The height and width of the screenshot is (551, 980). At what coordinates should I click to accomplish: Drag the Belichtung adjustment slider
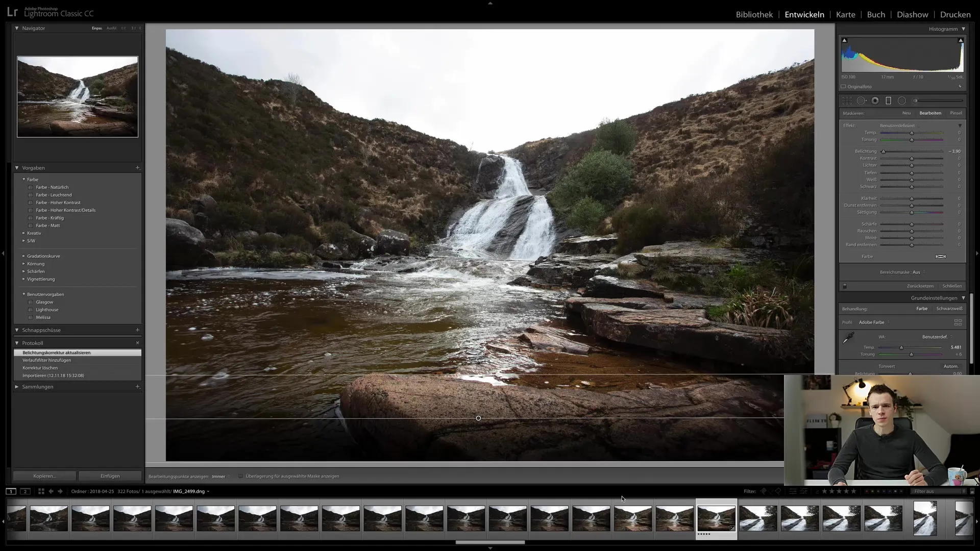click(x=883, y=152)
